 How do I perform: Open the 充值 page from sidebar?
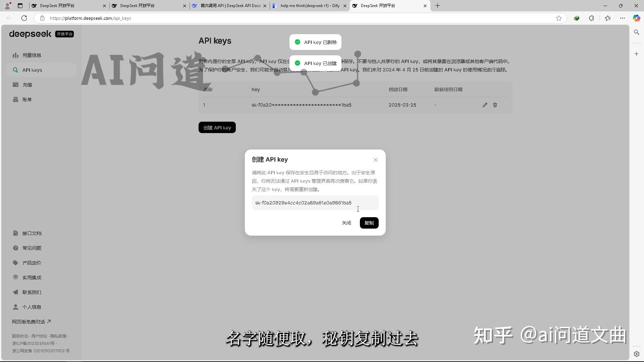pyautogui.click(x=27, y=84)
